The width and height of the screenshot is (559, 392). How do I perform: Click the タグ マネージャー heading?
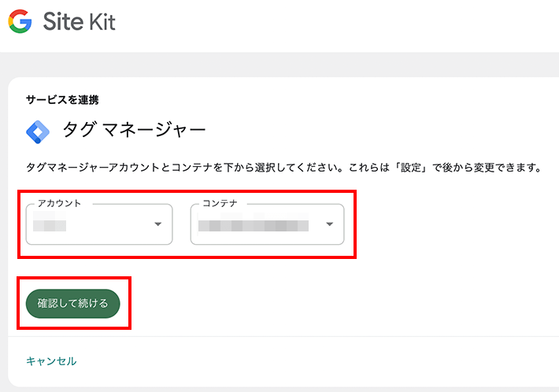[134, 129]
